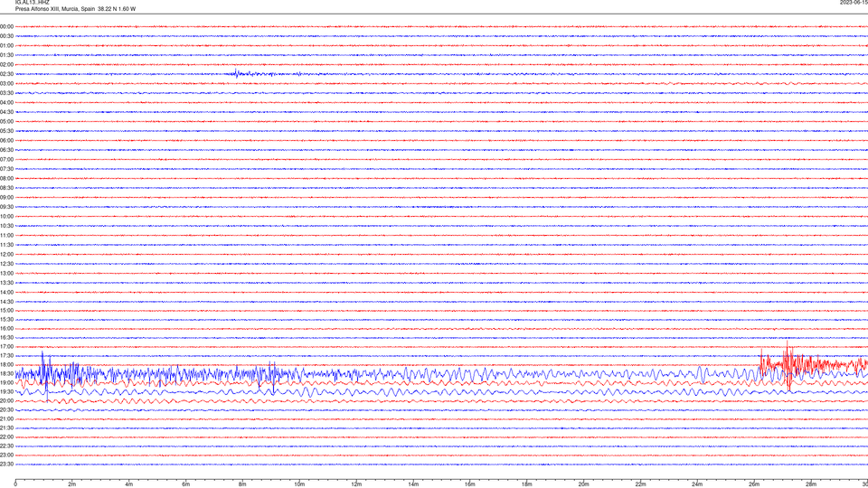Select the 00:30 trace time label
This screenshot has width=868, height=488.
(6, 36)
